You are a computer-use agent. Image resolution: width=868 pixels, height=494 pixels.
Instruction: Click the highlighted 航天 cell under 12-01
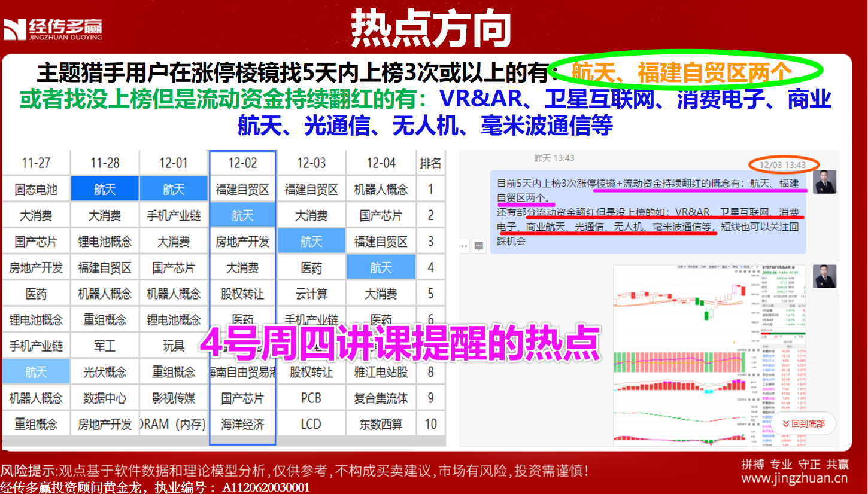pos(174,190)
